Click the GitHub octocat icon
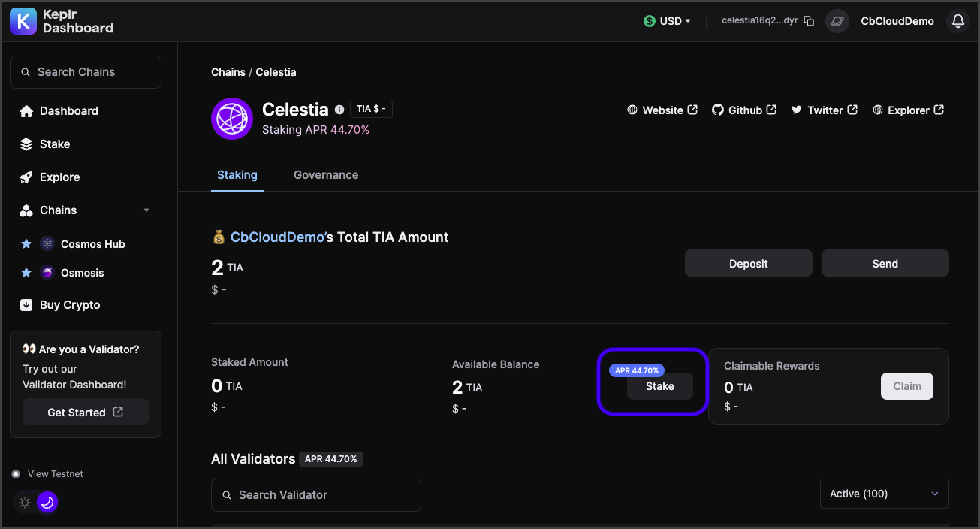This screenshot has height=529, width=980. pyautogui.click(x=717, y=110)
